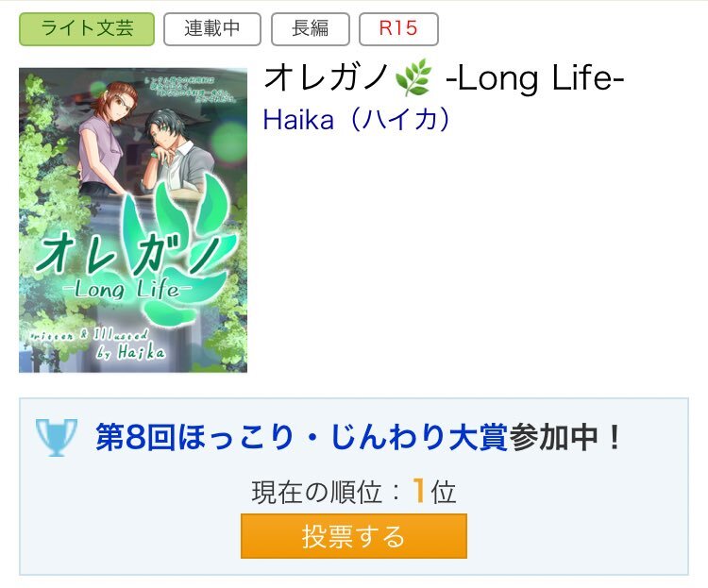This screenshot has height=588, width=708.
Task: Click the 参加中！ text after contest name
Action: pos(565,437)
